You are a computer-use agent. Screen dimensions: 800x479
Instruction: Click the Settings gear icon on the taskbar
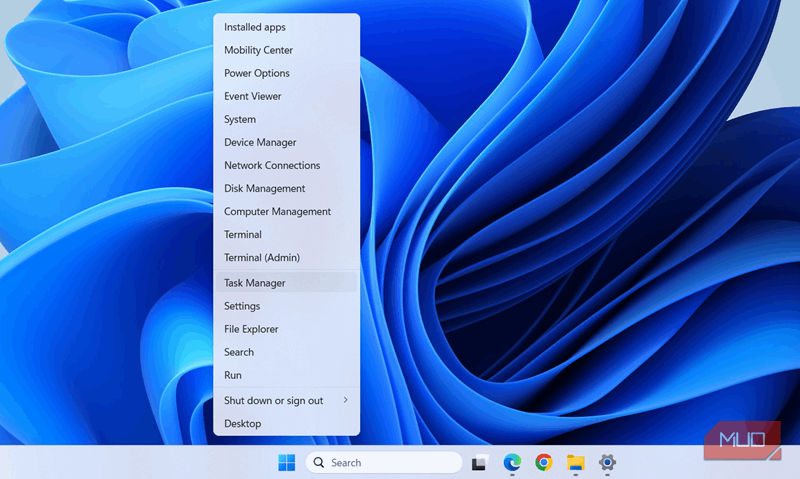click(x=607, y=462)
